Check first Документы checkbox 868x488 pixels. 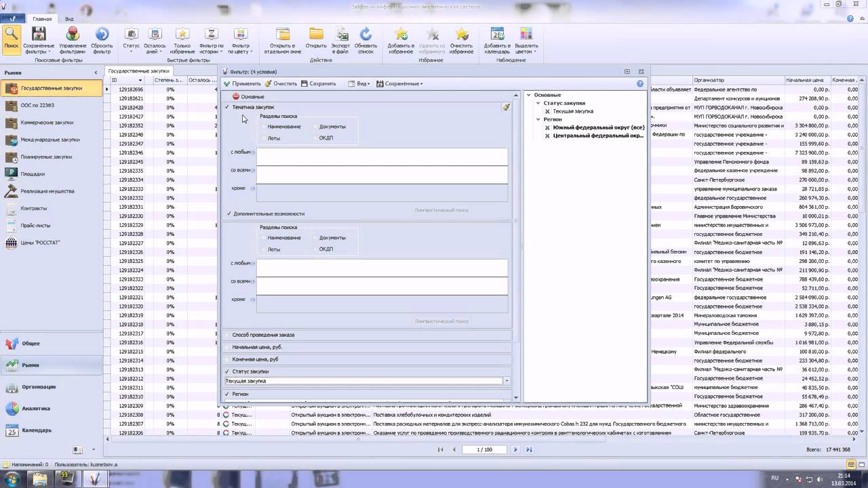click(x=315, y=127)
